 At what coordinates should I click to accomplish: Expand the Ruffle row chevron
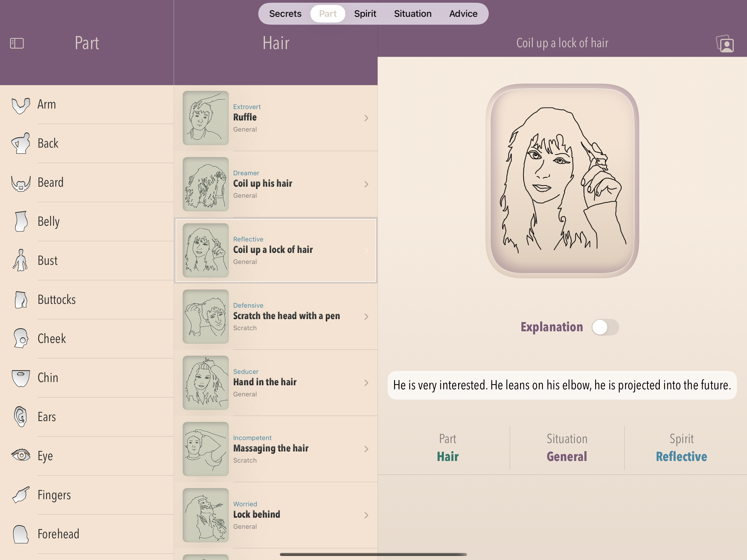point(366,118)
